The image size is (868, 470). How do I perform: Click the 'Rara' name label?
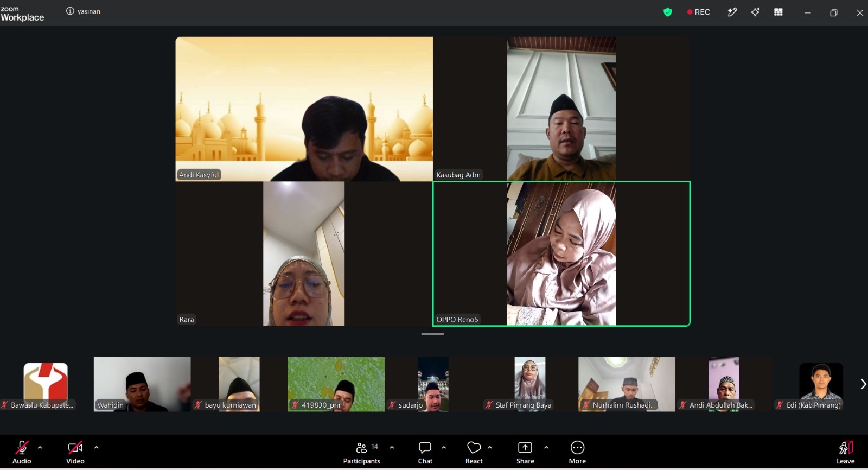187,319
